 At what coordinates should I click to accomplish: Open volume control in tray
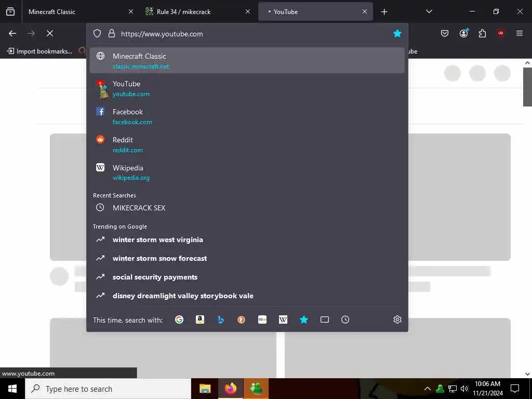464,389
